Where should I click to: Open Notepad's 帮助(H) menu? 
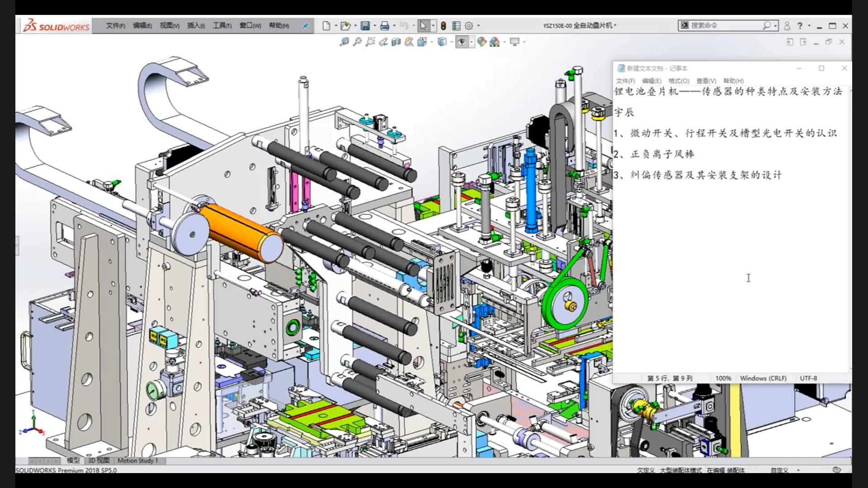pyautogui.click(x=733, y=81)
